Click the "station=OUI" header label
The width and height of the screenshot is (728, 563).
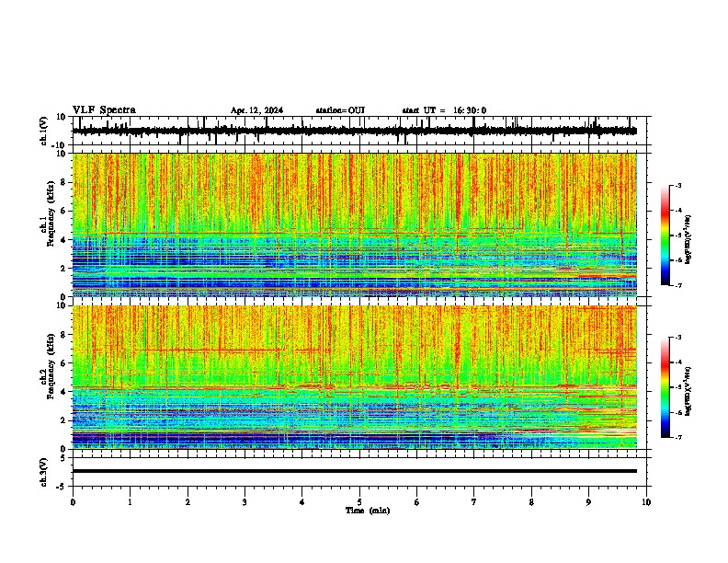pos(340,110)
